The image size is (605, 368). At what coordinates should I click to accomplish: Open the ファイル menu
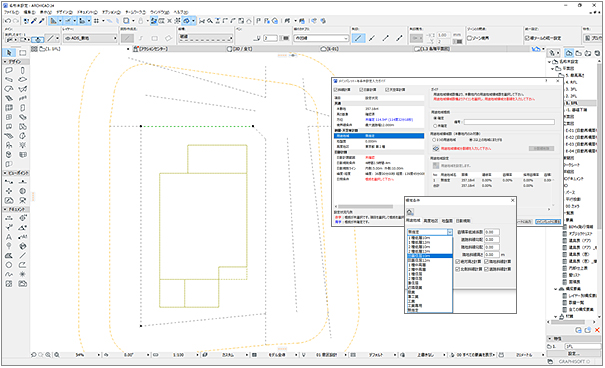(11, 12)
